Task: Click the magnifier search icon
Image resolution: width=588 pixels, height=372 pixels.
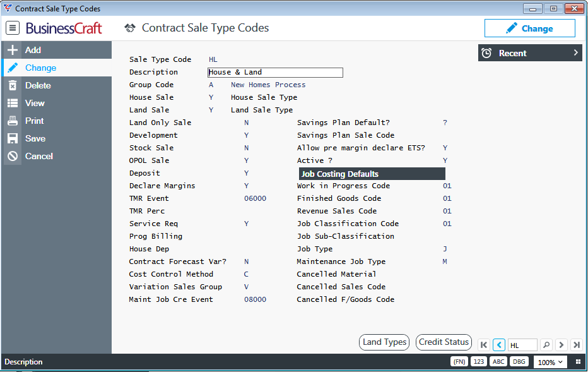Action: (x=546, y=345)
